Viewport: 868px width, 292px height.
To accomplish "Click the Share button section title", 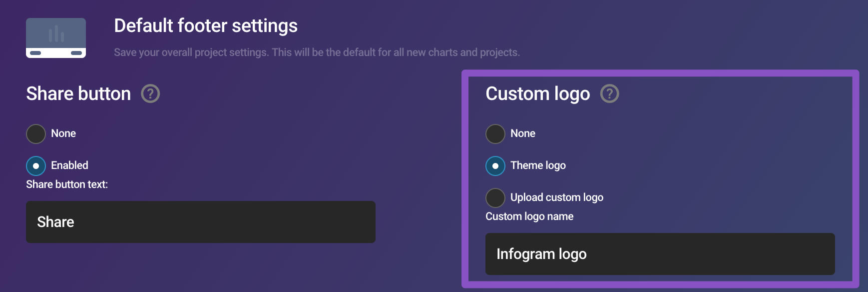I will 78,93.
